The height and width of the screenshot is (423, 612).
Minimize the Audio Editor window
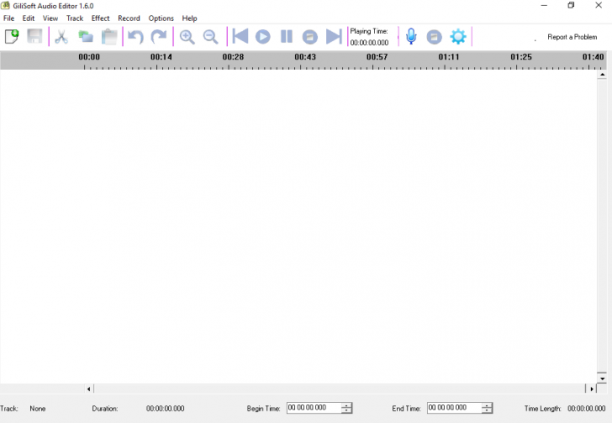[x=544, y=5]
